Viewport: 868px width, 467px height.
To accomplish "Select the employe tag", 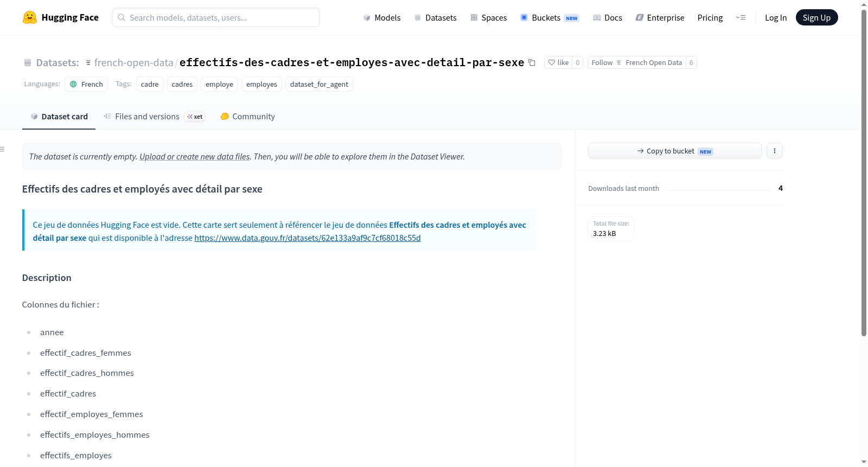I will coord(219,84).
